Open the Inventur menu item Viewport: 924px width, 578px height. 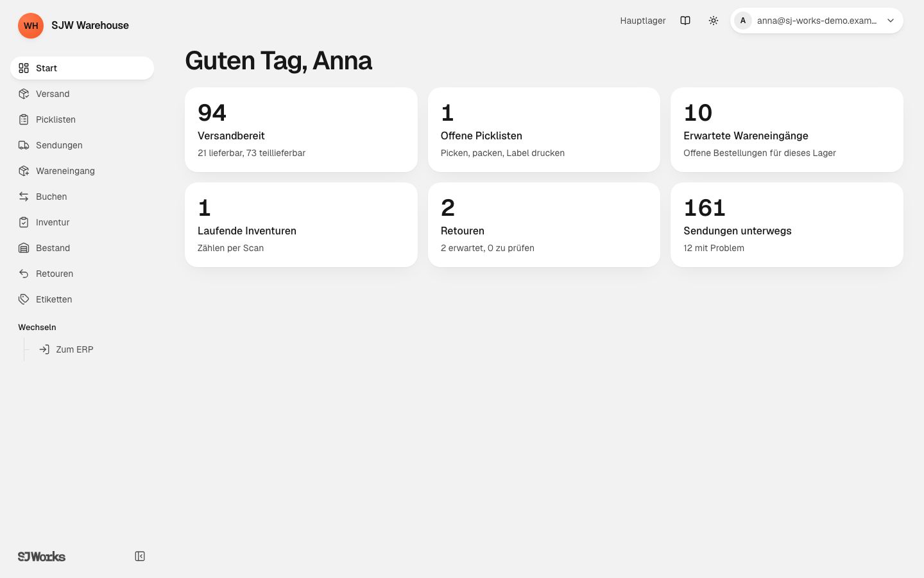point(82,222)
